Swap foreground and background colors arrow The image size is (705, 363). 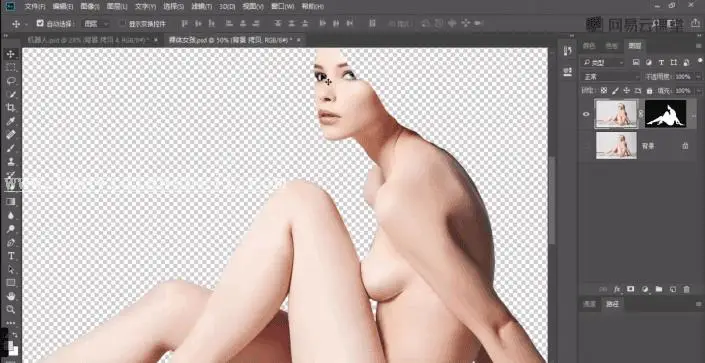(15, 335)
